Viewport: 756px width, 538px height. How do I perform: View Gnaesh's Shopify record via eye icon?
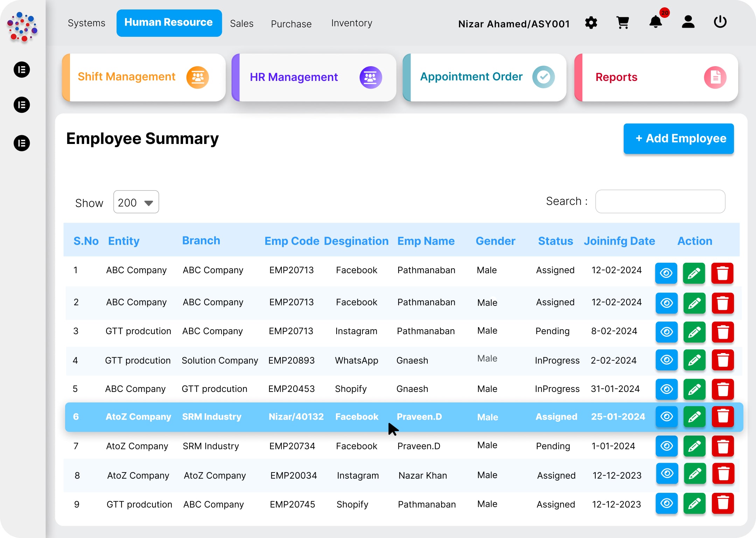tap(666, 389)
